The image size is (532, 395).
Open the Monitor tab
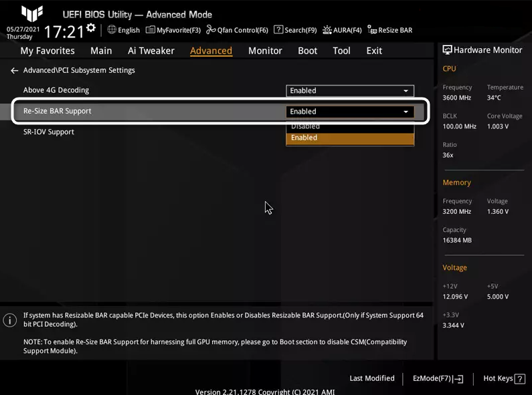coord(265,51)
